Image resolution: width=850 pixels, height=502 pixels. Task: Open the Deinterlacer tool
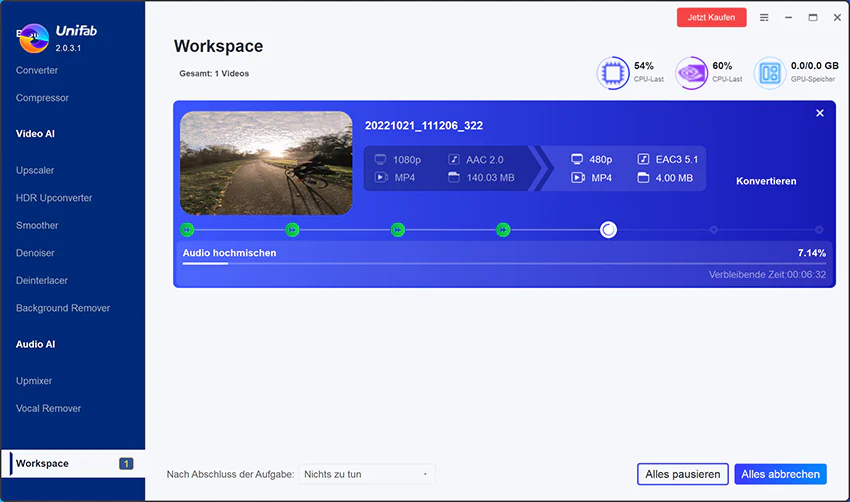pyautogui.click(x=42, y=281)
